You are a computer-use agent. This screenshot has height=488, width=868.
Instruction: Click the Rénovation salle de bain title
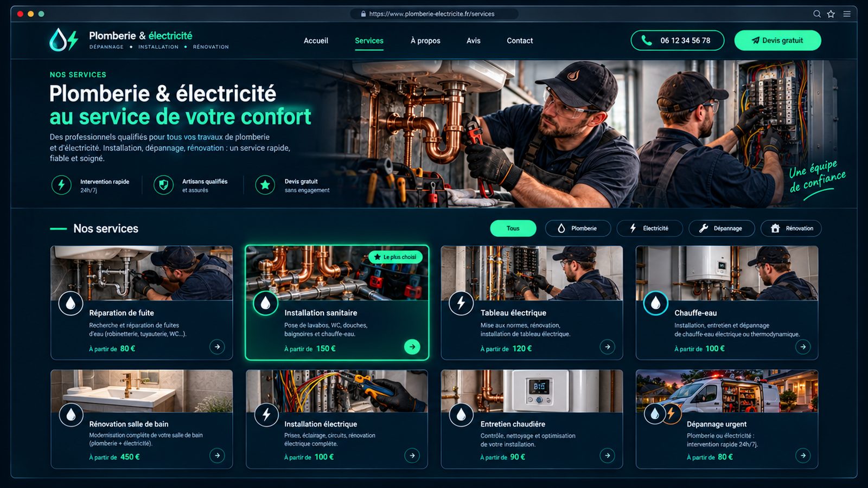(x=129, y=424)
